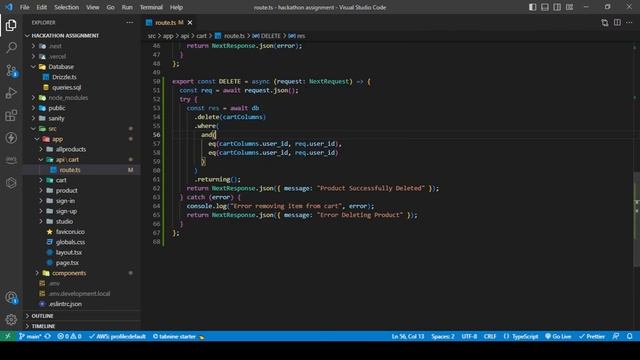Expand the public folder

(57, 108)
